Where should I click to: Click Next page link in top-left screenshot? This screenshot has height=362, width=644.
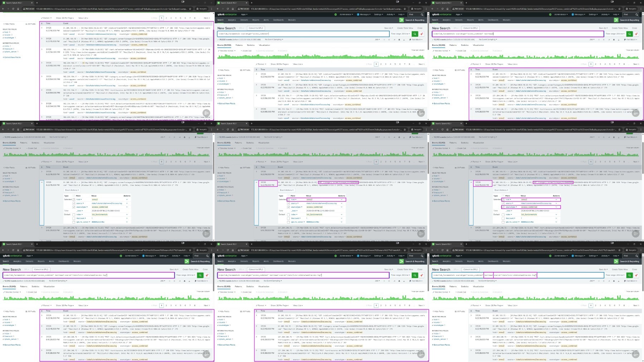(x=206, y=18)
